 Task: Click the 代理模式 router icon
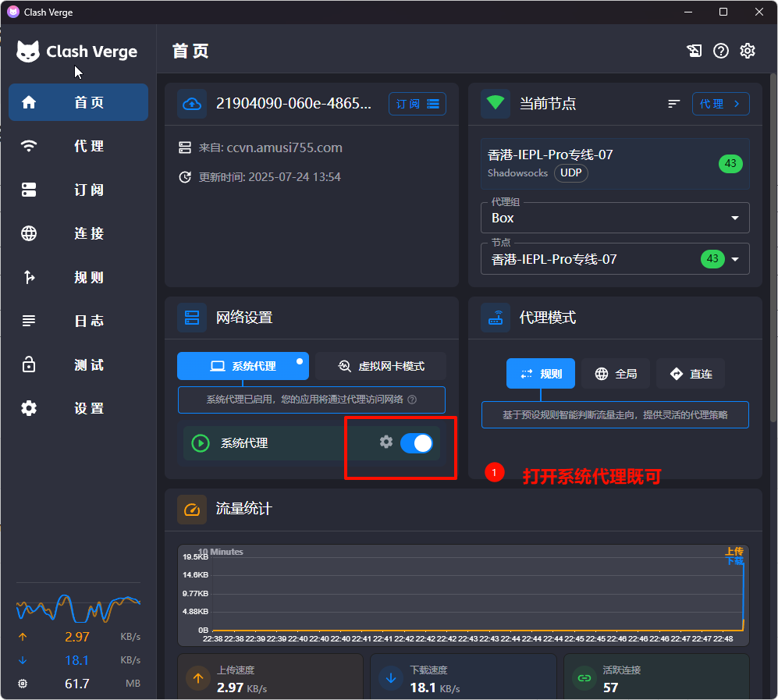496,318
